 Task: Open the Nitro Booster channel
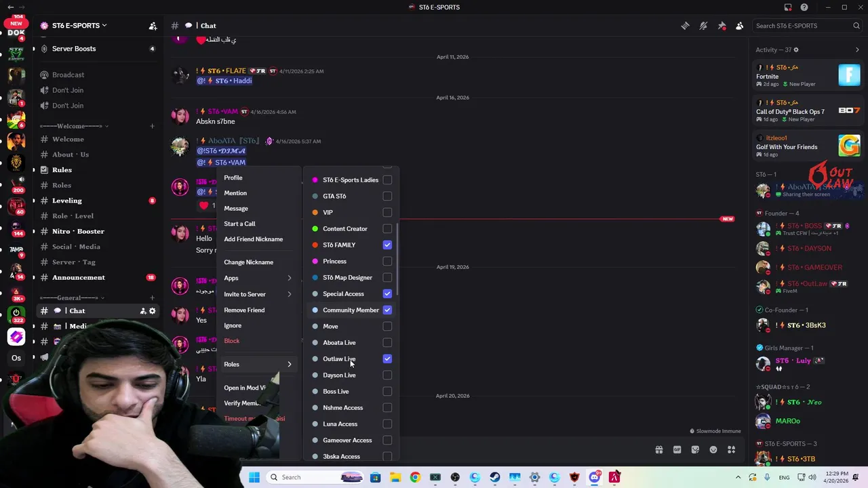(98, 231)
